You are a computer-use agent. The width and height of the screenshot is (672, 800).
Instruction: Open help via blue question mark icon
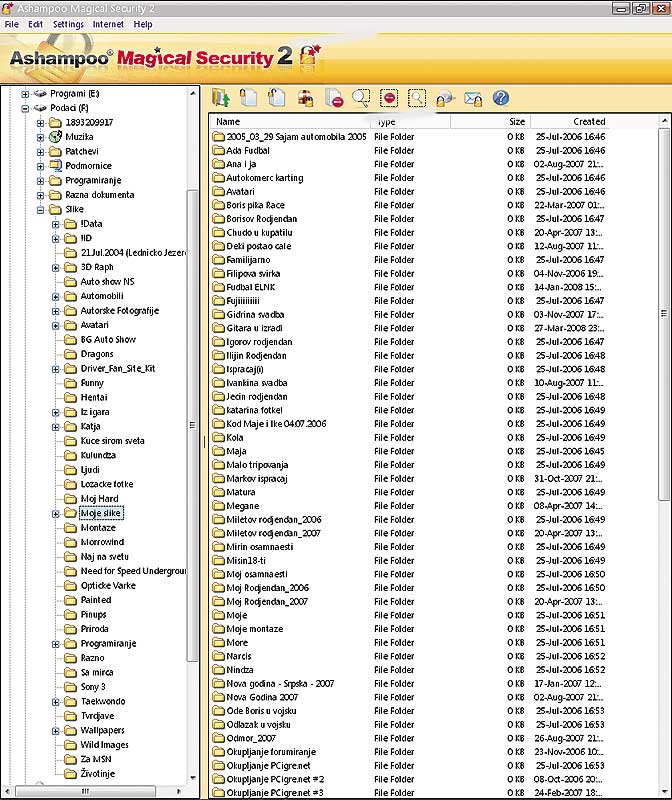coord(501,97)
